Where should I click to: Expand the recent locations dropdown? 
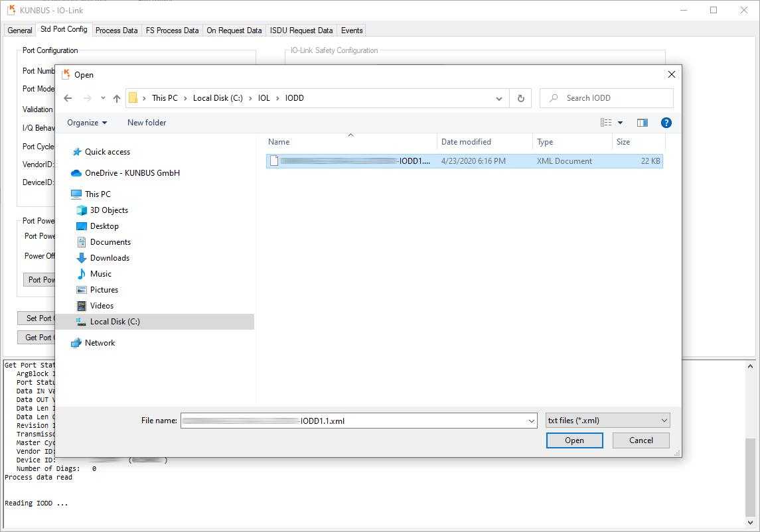[x=103, y=98]
